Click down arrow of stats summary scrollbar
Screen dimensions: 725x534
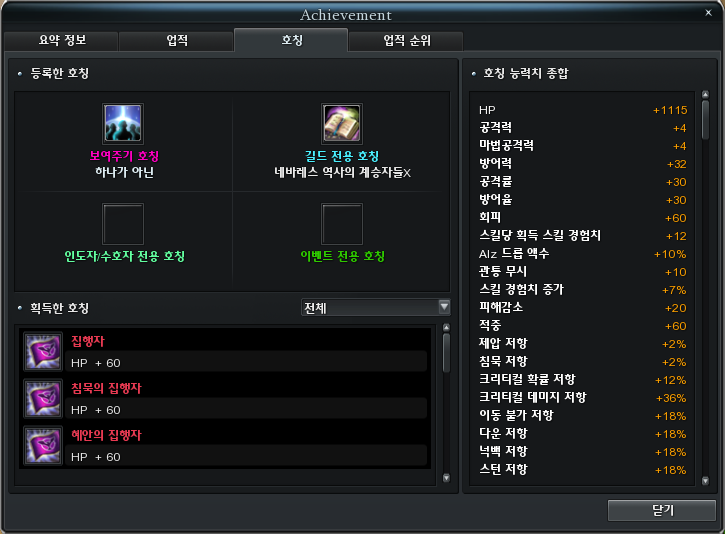click(x=705, y=481)
